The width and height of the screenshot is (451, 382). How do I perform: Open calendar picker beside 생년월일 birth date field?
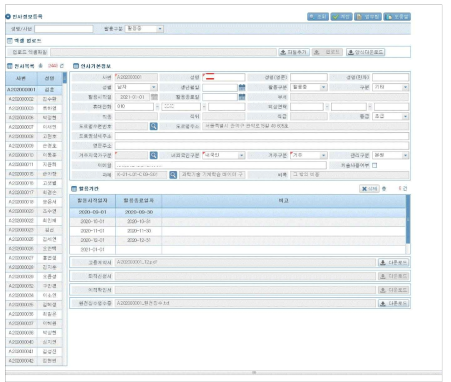[x=242, y=87]
